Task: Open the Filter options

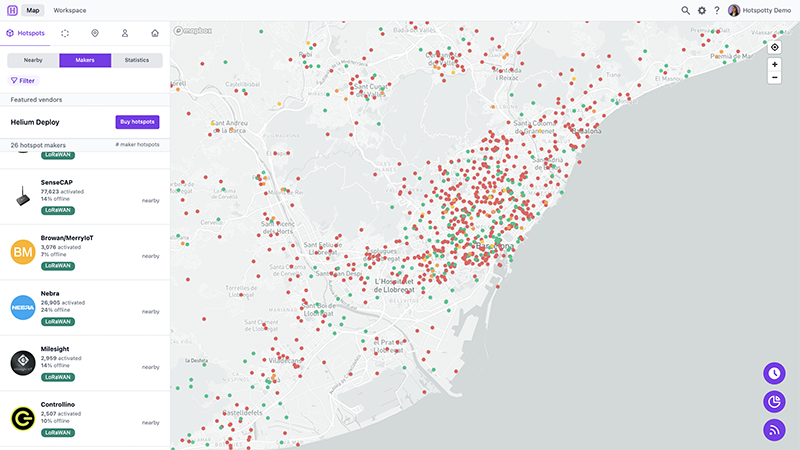Action: 23,80
